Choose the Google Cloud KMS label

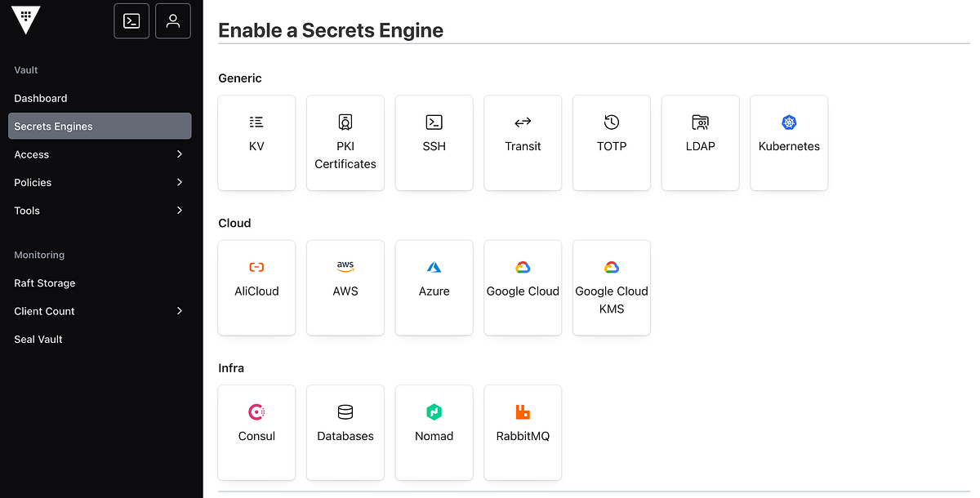[612, 300]
